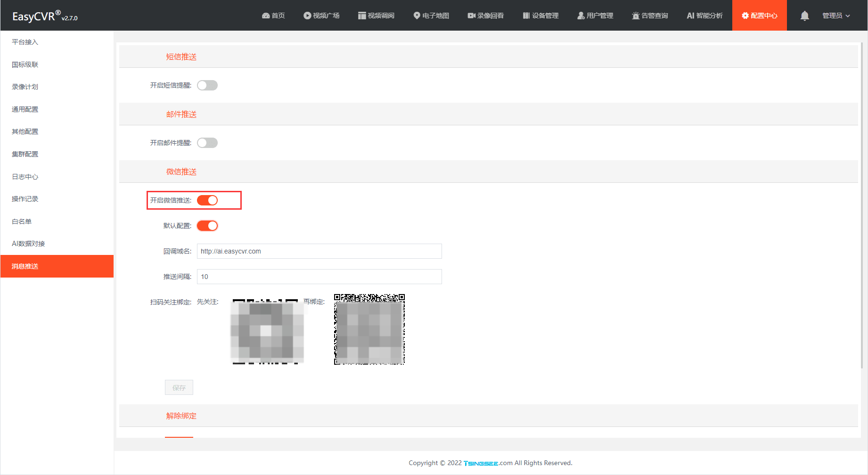868x475 pixels.
Task: Click the 解除绑定 section heading
Action: click(181, 416)
